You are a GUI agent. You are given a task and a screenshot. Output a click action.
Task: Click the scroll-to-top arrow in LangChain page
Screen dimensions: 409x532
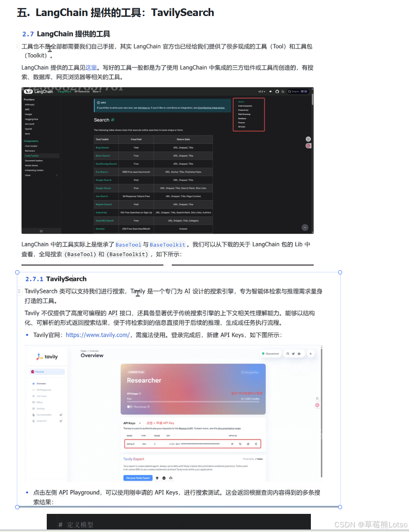[305, 228]
